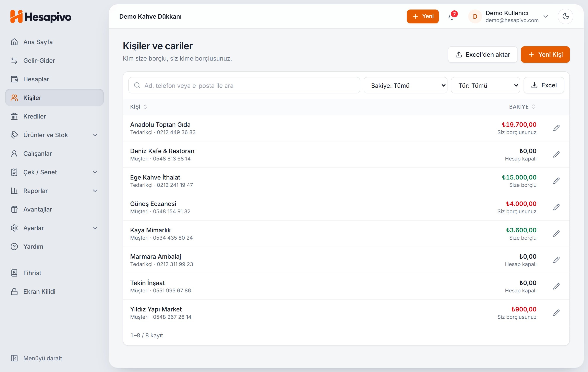Edit Ege Kahve İthalat pencil icon
The height and width of the screenshot is (372, 588).
coord(556,181)
